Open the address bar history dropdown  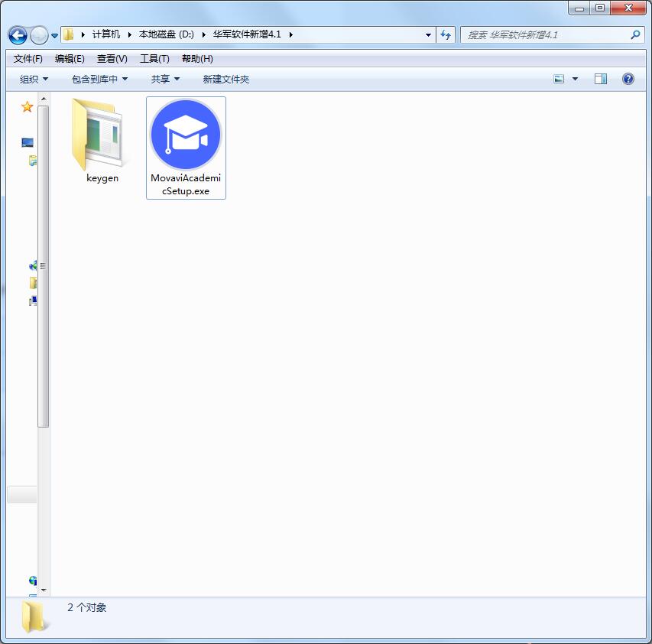[428, 35]
